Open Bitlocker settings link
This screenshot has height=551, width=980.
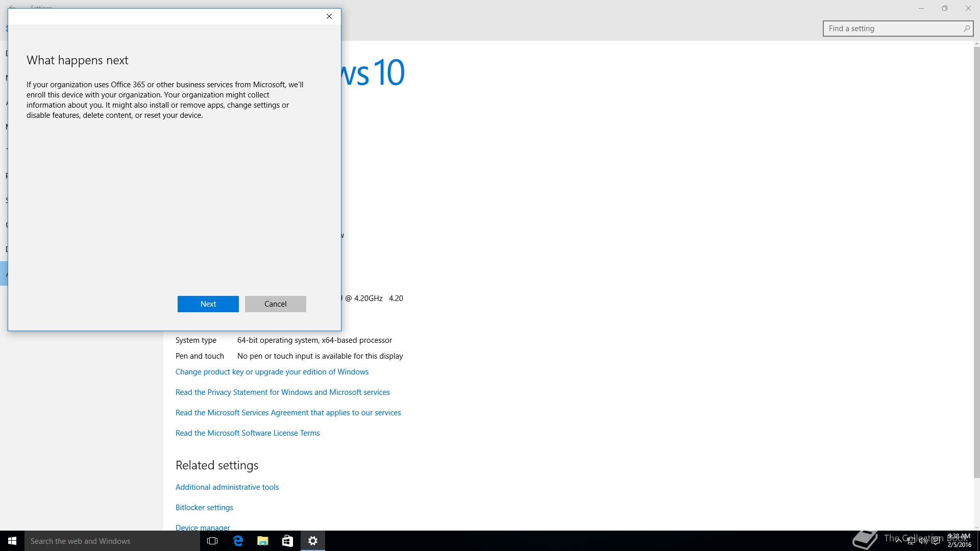[204, 508]
